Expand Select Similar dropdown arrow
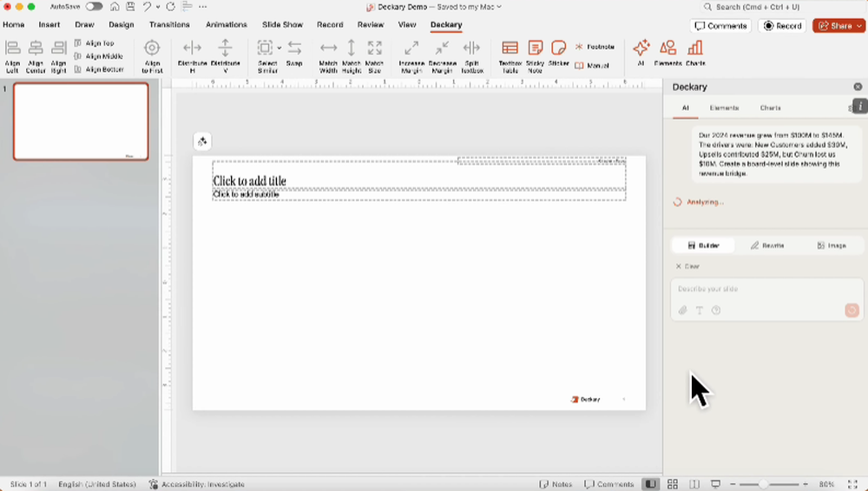Viewport: 868px width, 491px height. [x=279, y=49]
